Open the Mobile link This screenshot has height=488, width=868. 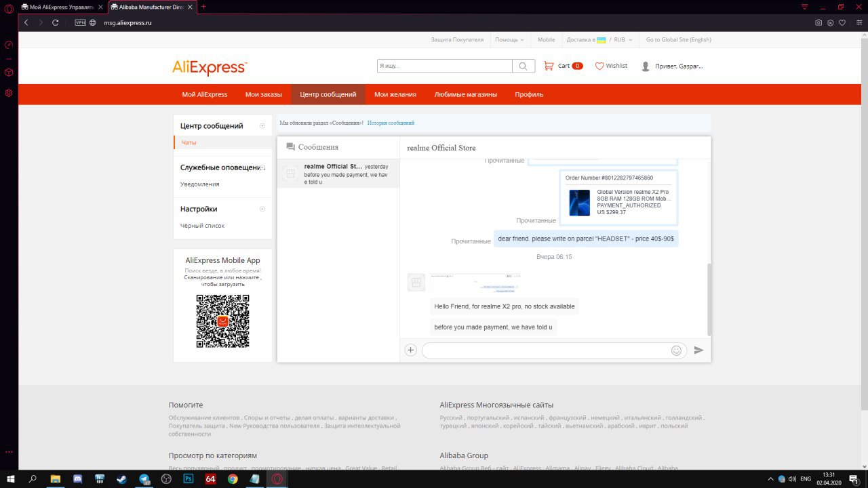[546, 40]
